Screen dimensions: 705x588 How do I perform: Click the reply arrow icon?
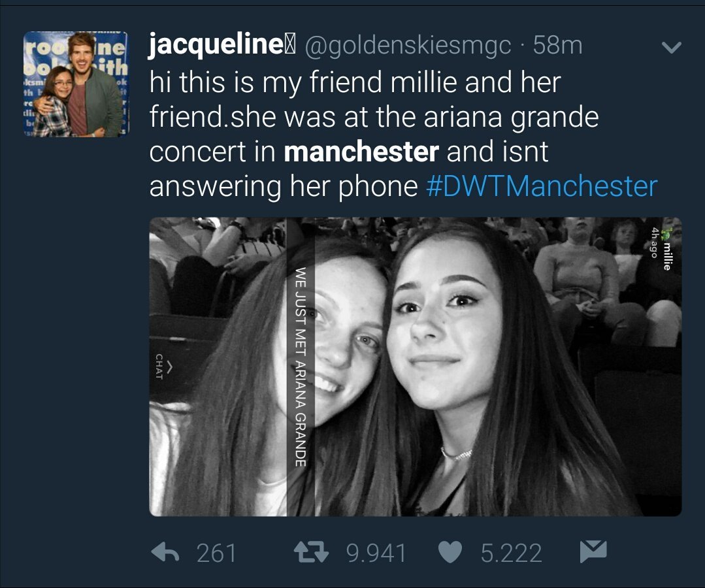(165, 553)
